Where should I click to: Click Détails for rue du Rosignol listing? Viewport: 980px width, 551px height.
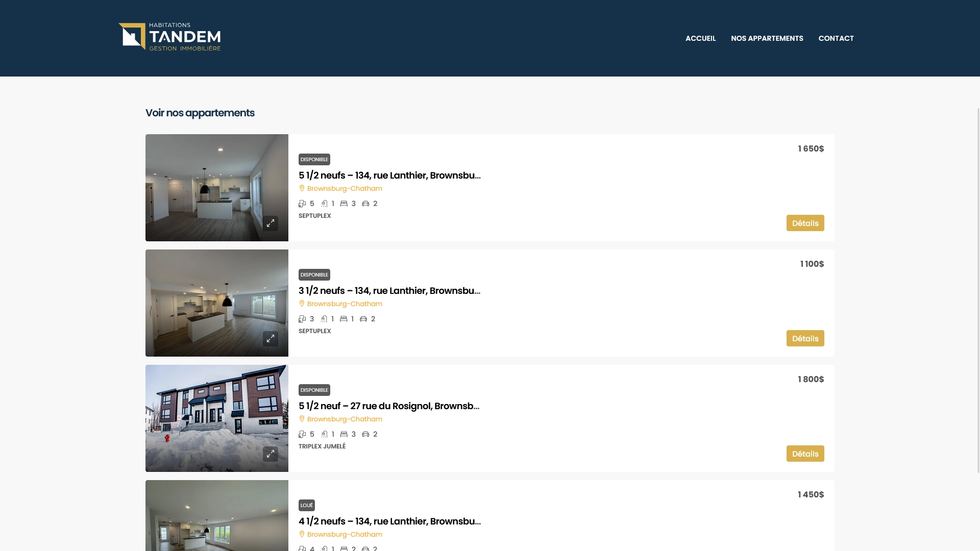pyautogui.click(x=805, y=454)
